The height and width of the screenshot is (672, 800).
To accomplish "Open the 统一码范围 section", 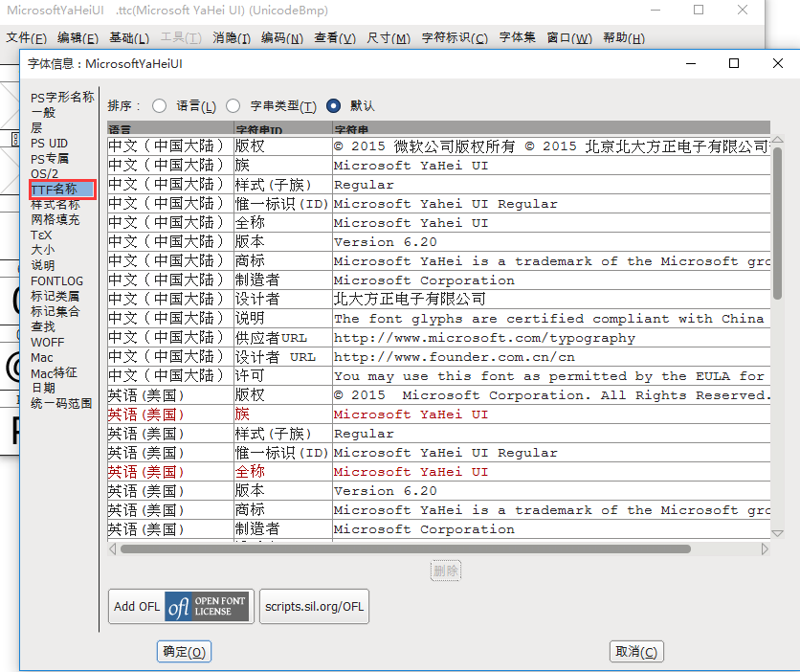I will 61,404.
